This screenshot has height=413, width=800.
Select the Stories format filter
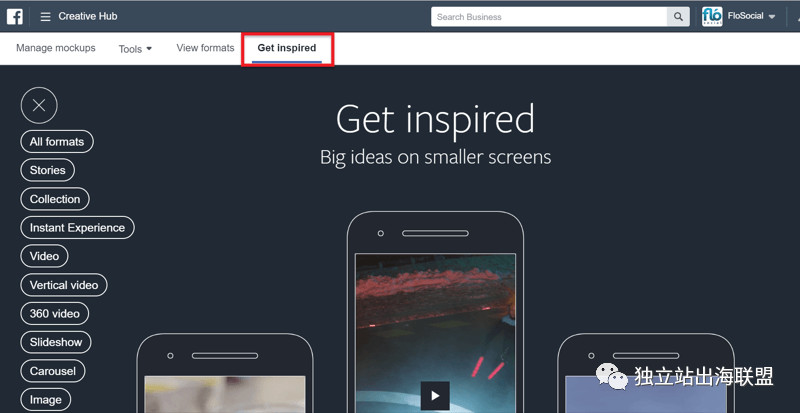click(47, 170)
